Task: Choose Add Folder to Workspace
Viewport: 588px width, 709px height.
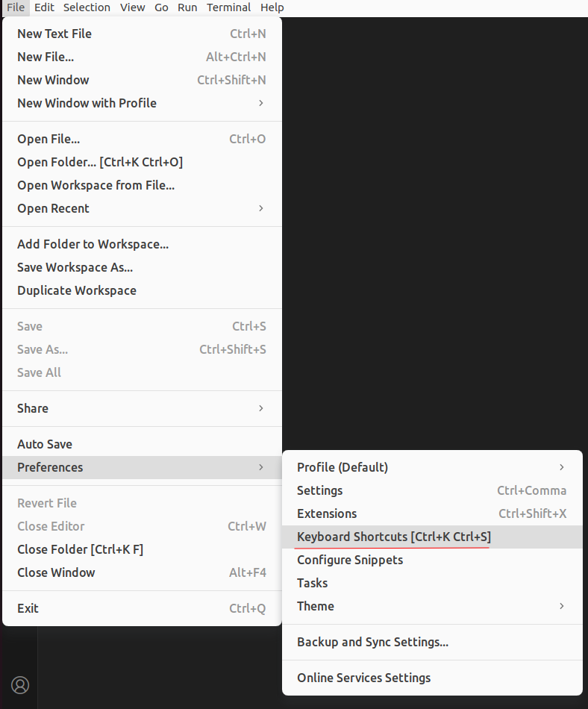Action: coord(93,244)
